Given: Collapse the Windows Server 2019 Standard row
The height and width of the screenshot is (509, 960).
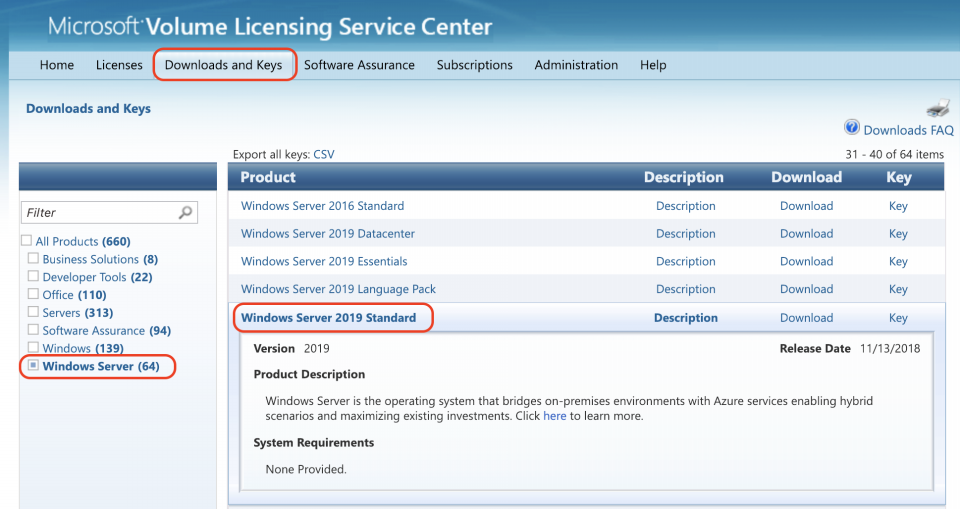Looking at the screenshot, I should pos(328,318).
